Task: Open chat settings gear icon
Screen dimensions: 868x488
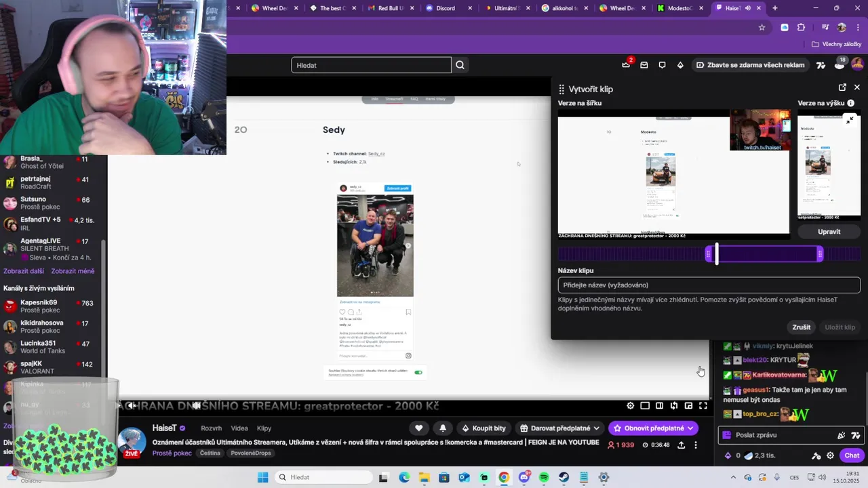Action: click(831, 456)
